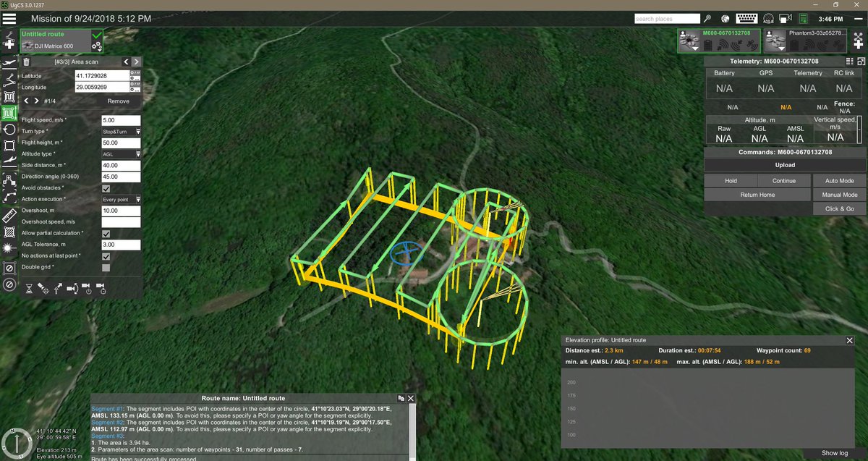The image size is (868, 461).
Task: Select the Phantom3-03z05278 vehicle card
Action: (x=807, y=41)
